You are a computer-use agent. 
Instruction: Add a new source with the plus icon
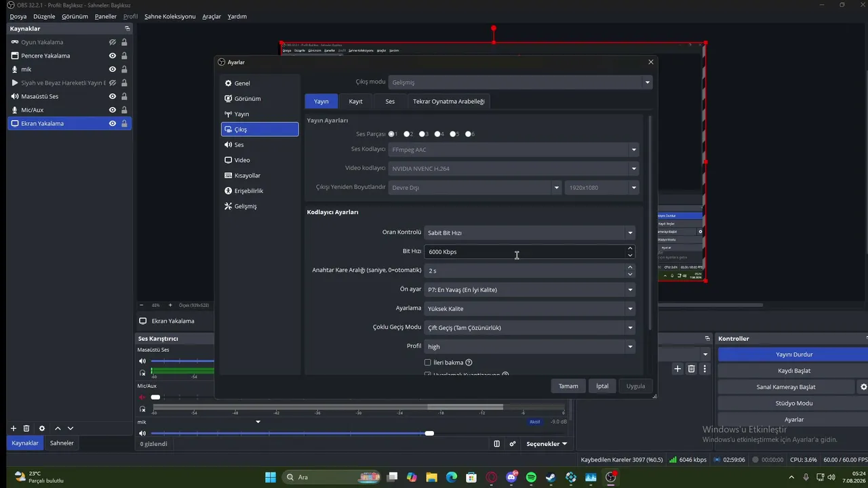tap(13, 428)
